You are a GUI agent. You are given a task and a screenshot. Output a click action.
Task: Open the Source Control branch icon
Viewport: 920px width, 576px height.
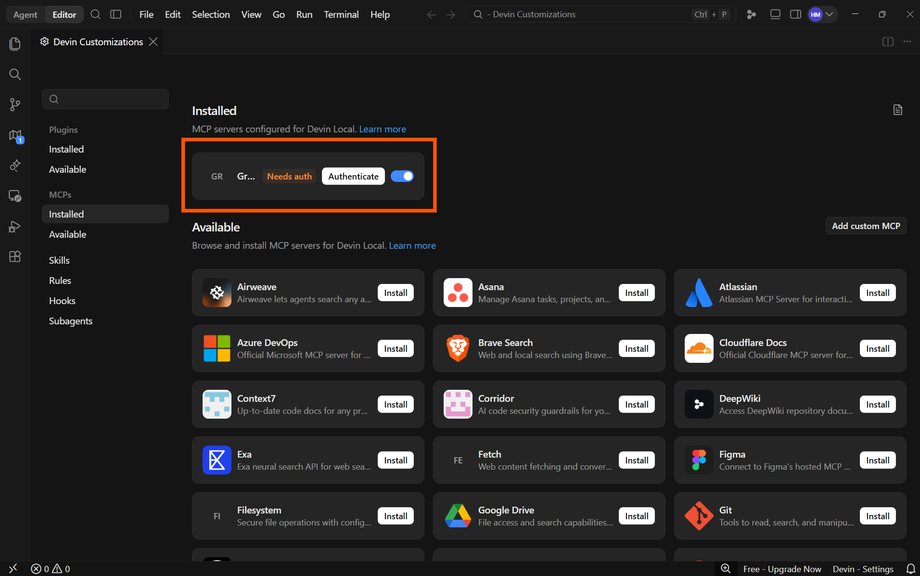click(15, 105)
